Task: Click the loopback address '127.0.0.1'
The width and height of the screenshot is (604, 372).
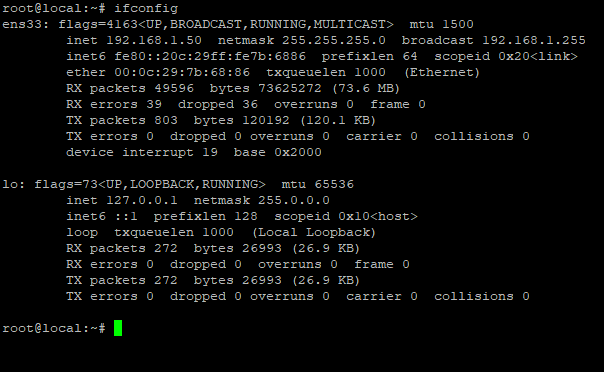Action: (x=142, y=200)
